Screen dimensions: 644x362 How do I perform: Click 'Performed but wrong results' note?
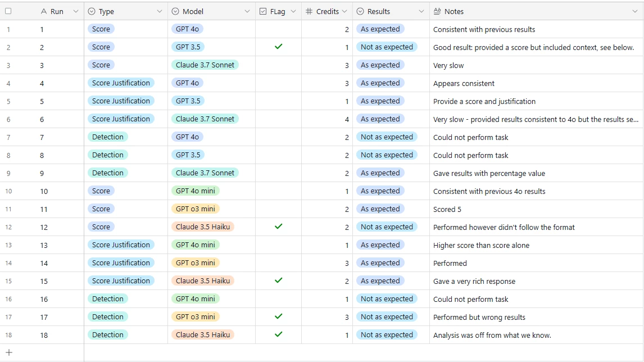click(479, 317)
